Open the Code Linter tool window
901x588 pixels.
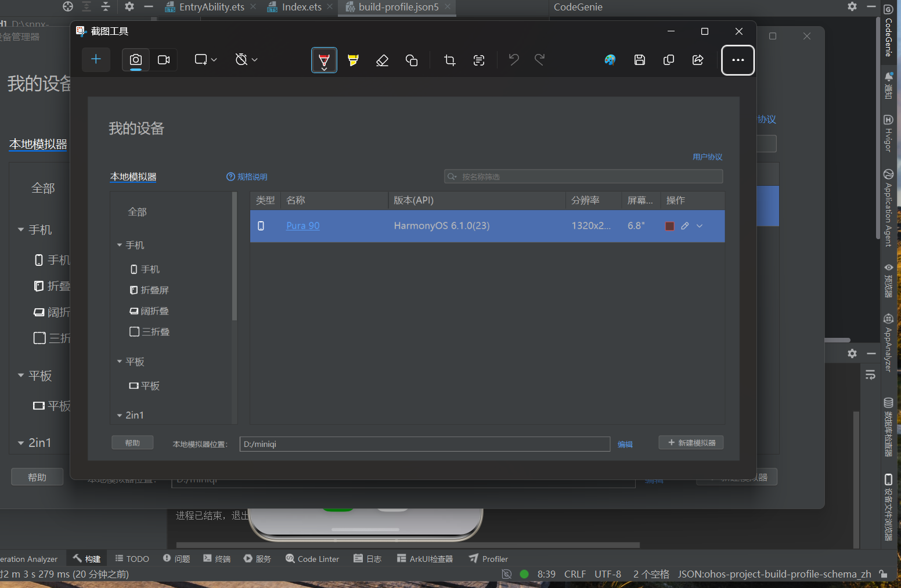coord(312,559)
